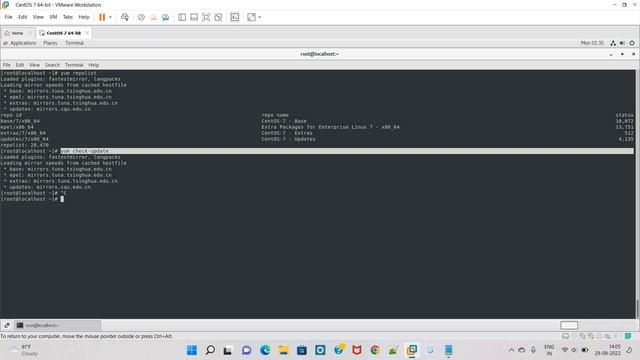Open the power options dropdown arrow
This screenshot has height=360, width=640.
[x=110, y=17]
